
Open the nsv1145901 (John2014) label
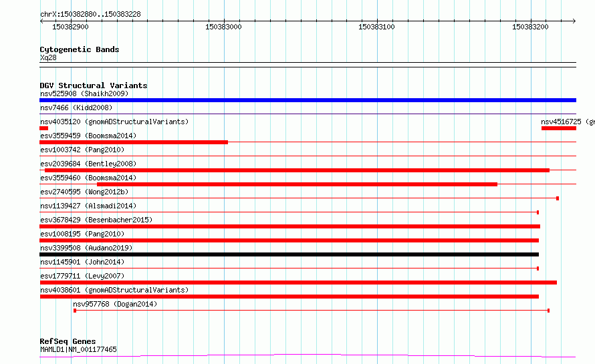click(82, 262)
